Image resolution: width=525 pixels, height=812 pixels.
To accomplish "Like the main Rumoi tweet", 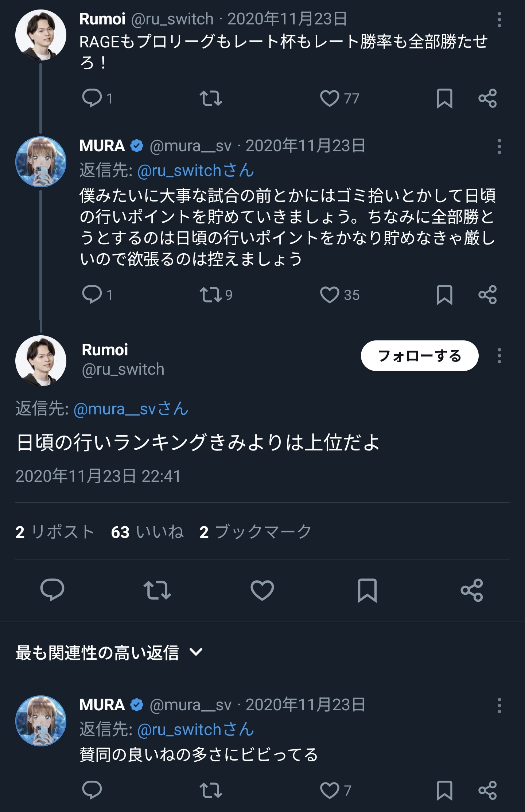I will 262,590.
